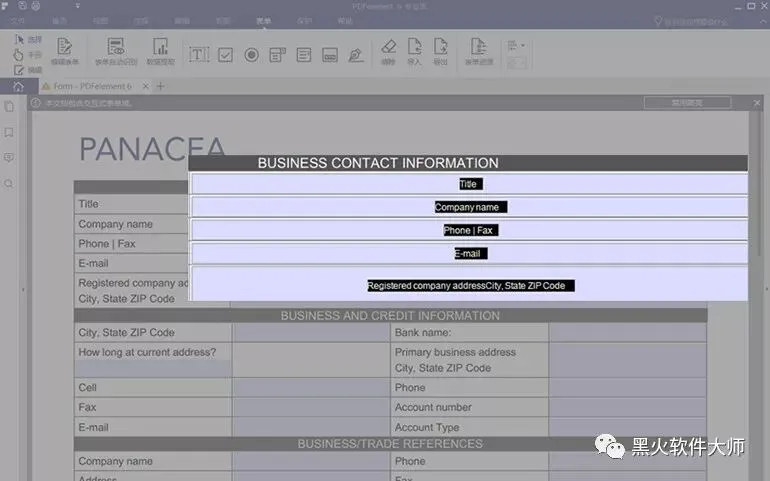
Task: Click the app logo in title bar
Action: click(x=4, y=6)
